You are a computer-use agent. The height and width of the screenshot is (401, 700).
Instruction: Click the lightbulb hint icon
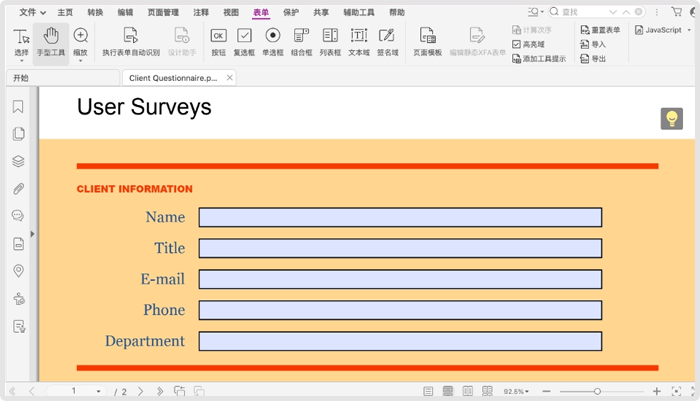[x=671, y=119]
